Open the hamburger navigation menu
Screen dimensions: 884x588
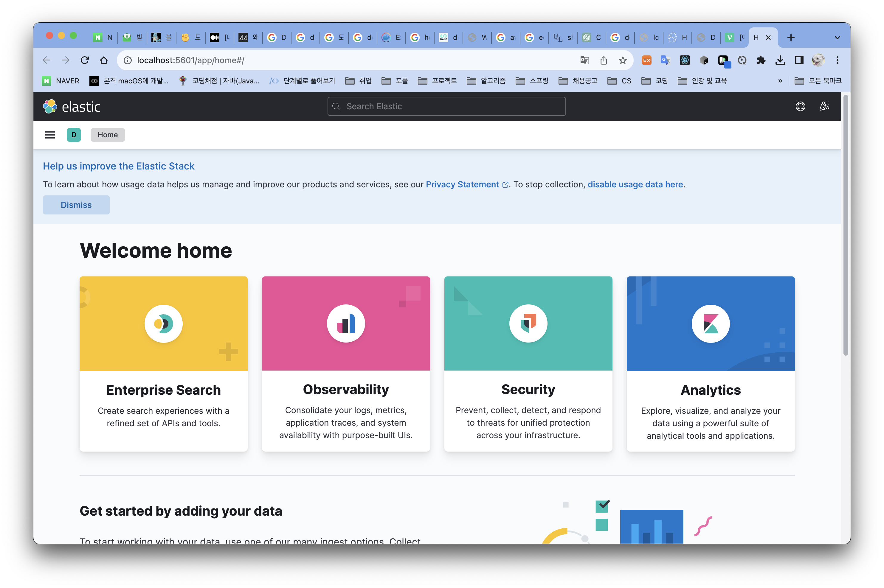tap(50, 135)
